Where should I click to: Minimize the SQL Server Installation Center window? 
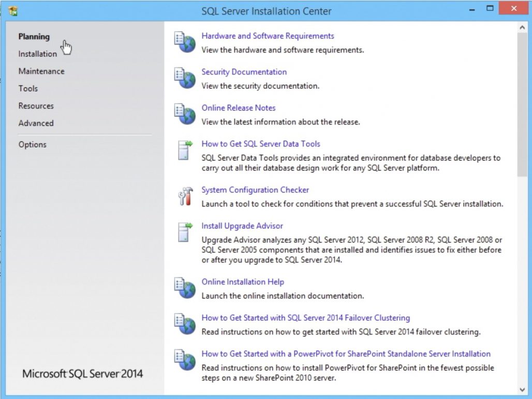[x=472, y=9]
